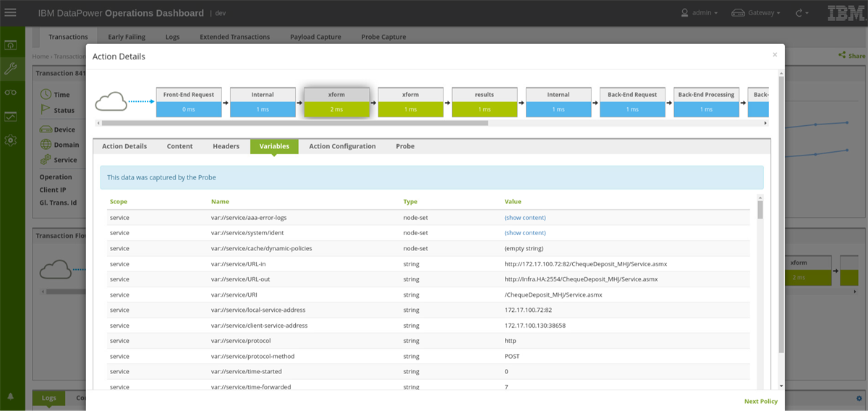This screenshot has width=868, height=411.
Task: Click the refresh arrow icon
Action: point(799,12)
